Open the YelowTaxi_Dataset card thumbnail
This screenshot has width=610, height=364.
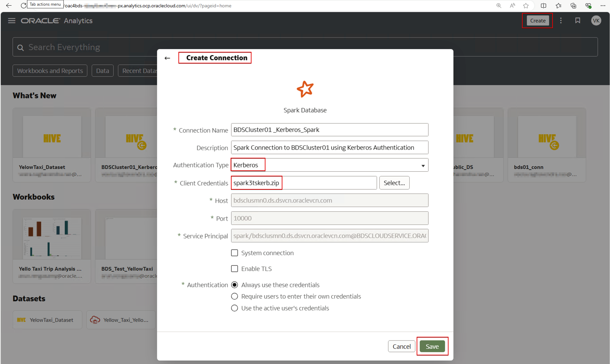(52, 136)
